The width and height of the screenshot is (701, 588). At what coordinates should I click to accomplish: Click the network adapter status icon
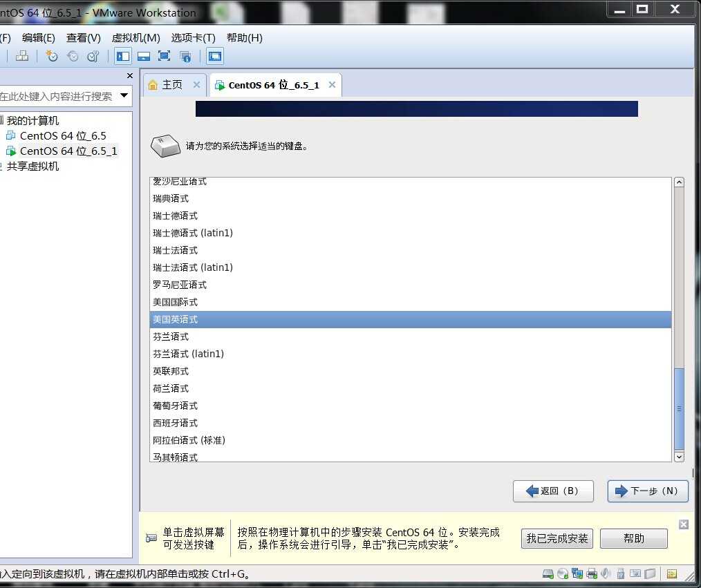click(x=577, y=573)
